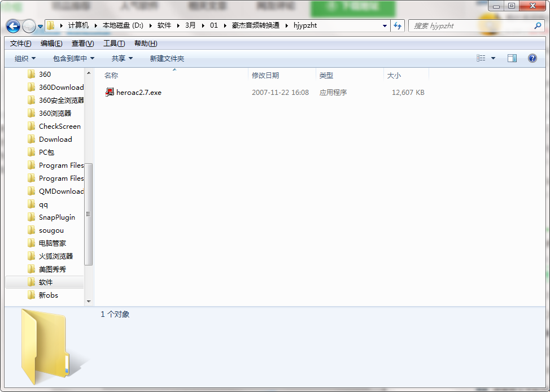Click the 新建文件夹 button
Viewport: 550px width, 392px height.
click(x=167, y=58)
